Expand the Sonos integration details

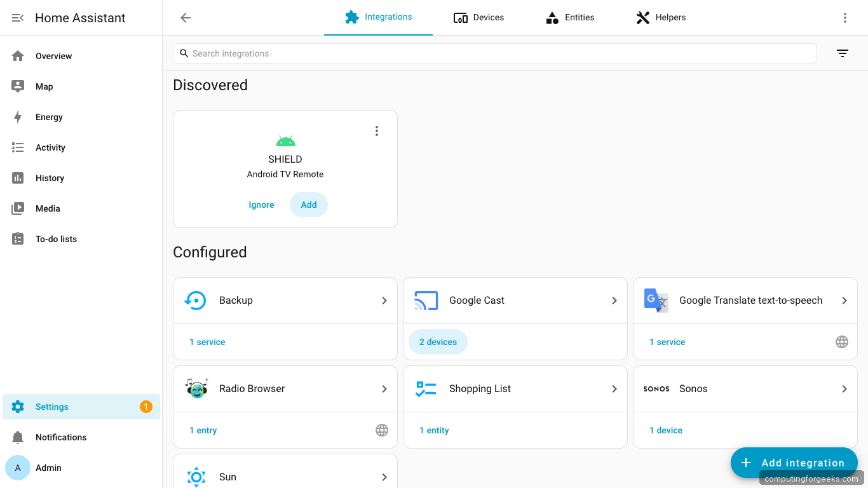844,388
